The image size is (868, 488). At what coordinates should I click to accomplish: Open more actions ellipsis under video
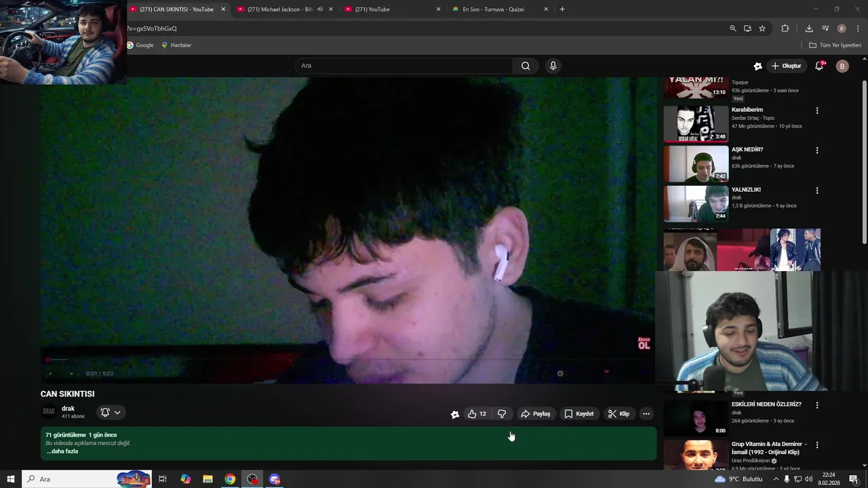pos(646,413)
